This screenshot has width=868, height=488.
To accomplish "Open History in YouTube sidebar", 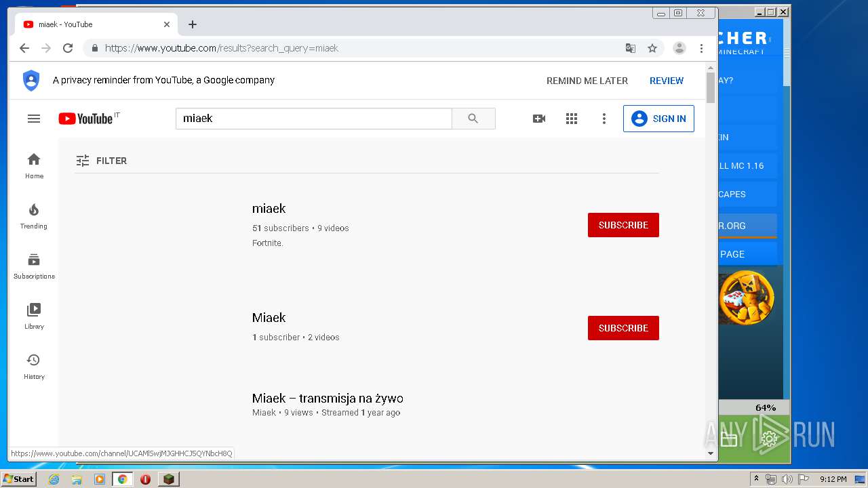I will click(x=34, y=367).
